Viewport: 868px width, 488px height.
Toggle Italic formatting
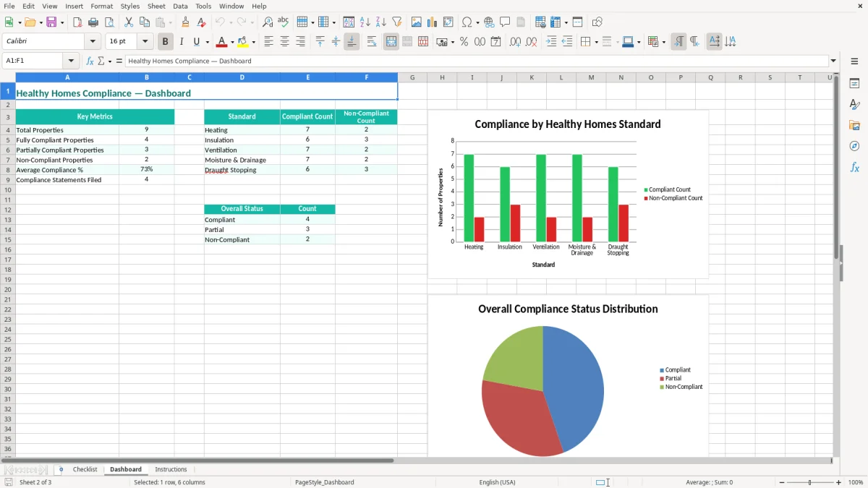181,42
